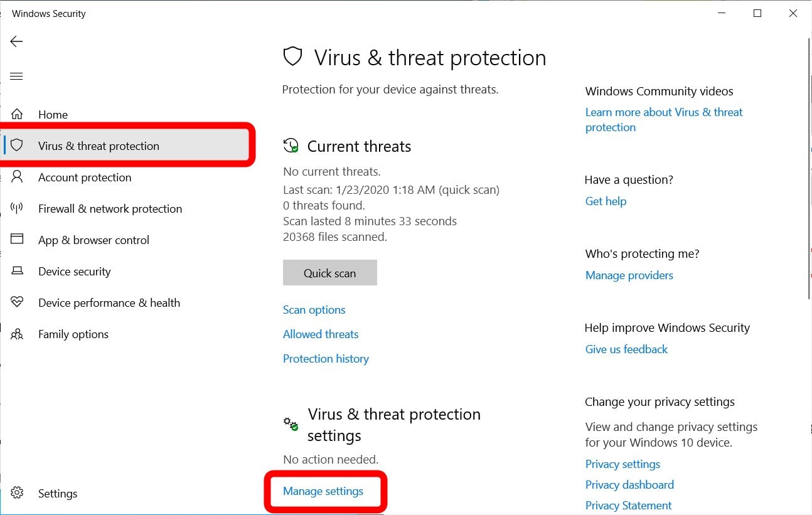Click Give us feedback
812x515 pixels.
coord(626,349)
